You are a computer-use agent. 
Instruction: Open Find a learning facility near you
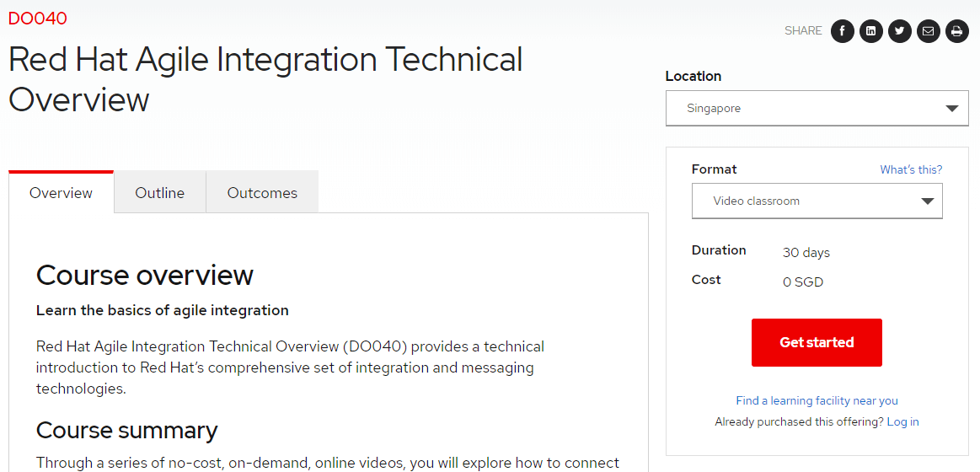click(817, 401)
